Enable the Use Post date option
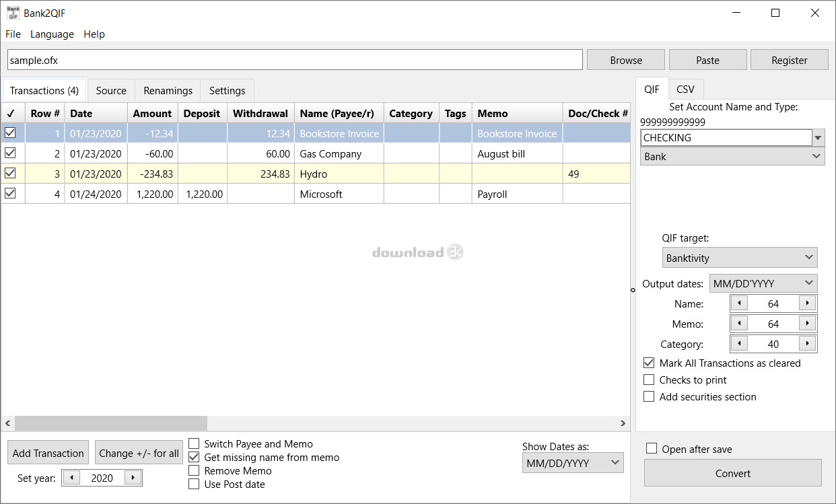 (x=194, y=484)
